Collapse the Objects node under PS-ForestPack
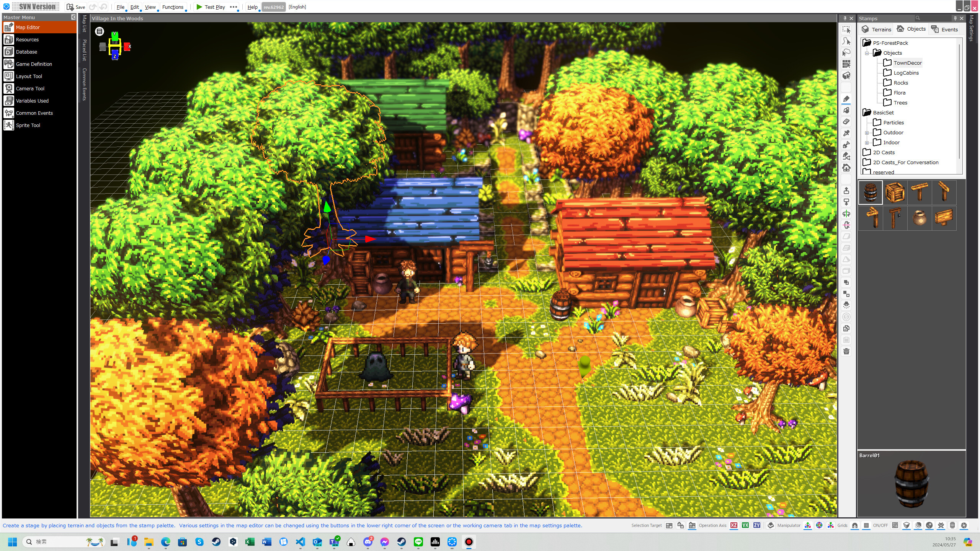Screen dimensions: 980x551 click(867, 52)
